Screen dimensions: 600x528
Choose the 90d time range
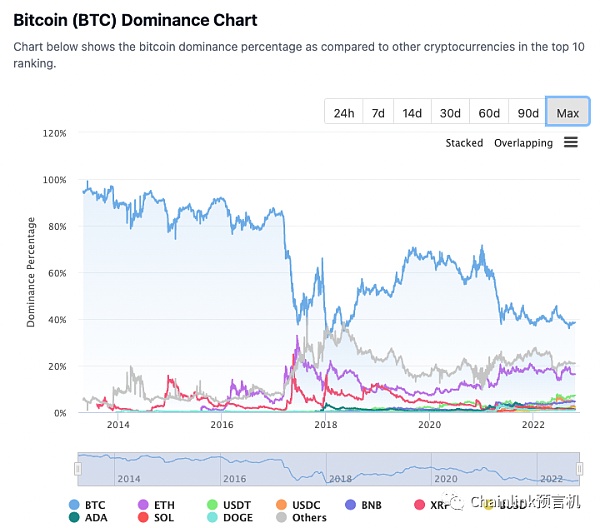[x=528, y=113]
